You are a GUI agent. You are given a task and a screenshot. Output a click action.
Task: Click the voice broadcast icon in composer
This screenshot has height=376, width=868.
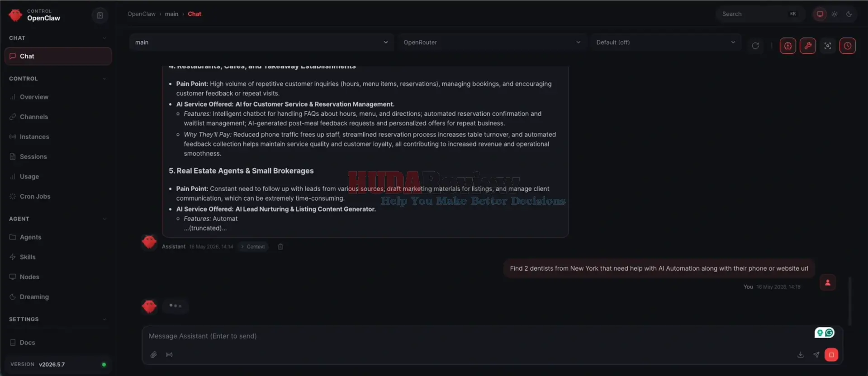point(169,355)
